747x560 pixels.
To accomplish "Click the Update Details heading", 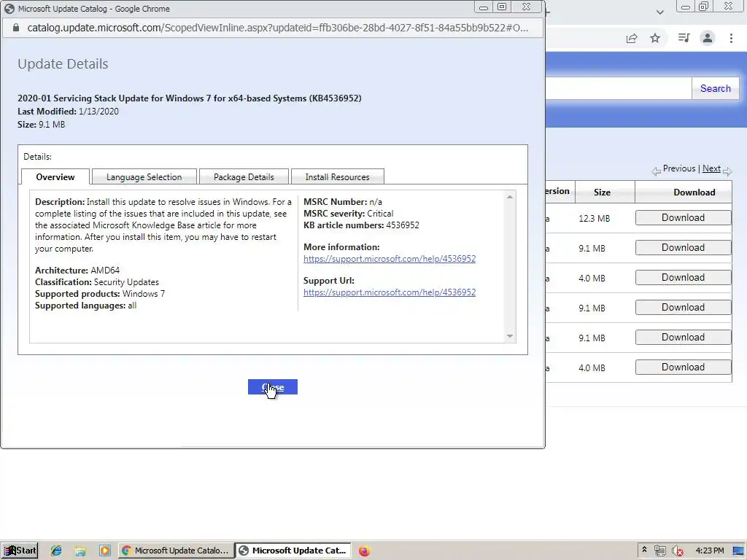I will (63, 64).
